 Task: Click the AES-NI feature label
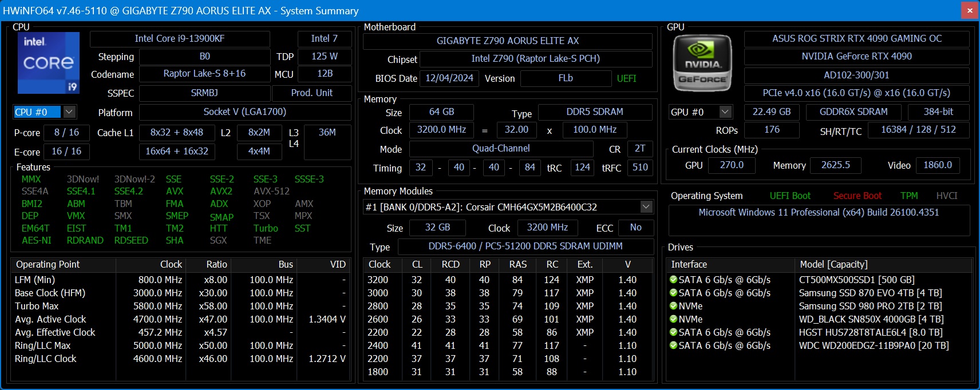37,240
